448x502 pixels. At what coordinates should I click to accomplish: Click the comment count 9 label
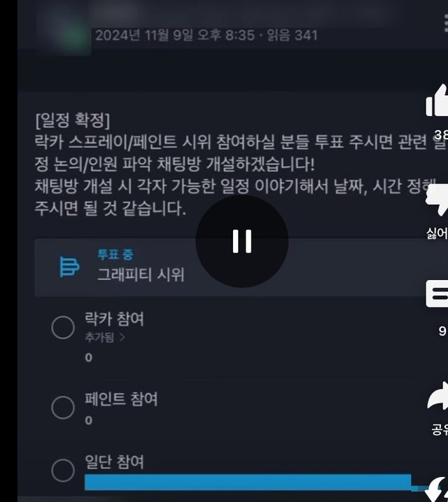(442, 330)
